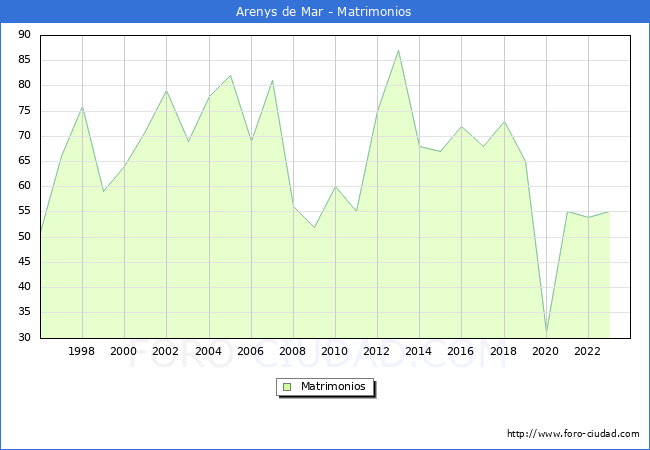Click the highest peak of the chart near 2013
This screenshot has height=450, width=650.
398,50
